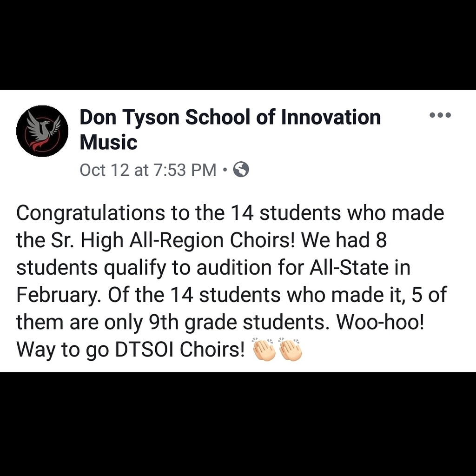Click 'All-State' in the post text
476x476 pixels.
(349, 267)
